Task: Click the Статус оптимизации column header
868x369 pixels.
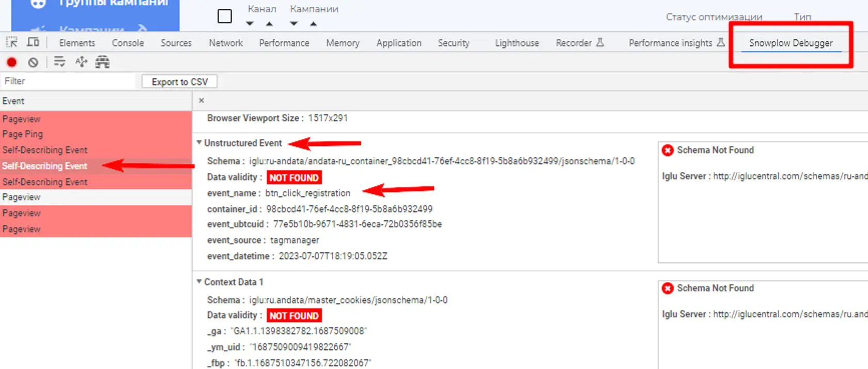Action: 714,17
